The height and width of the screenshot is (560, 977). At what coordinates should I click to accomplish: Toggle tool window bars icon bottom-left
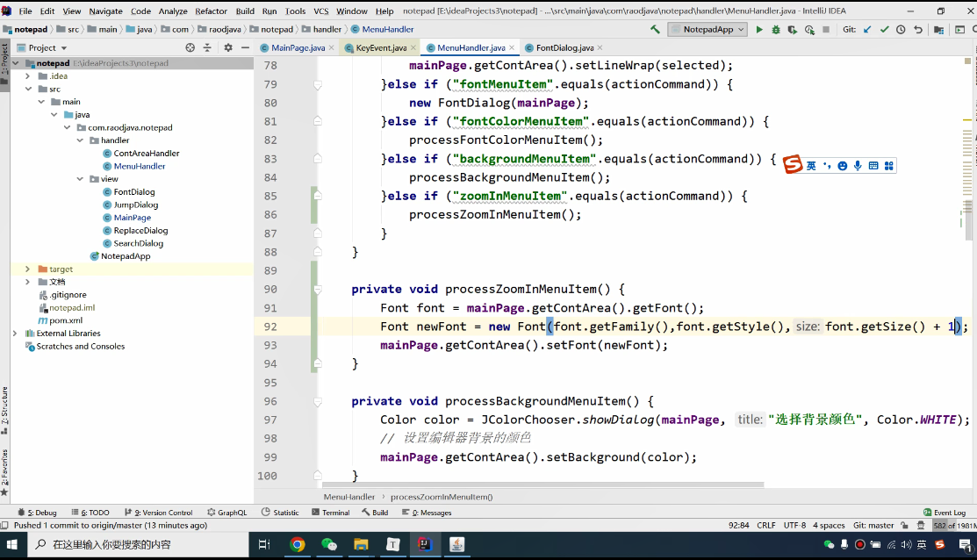click(4, 525)
